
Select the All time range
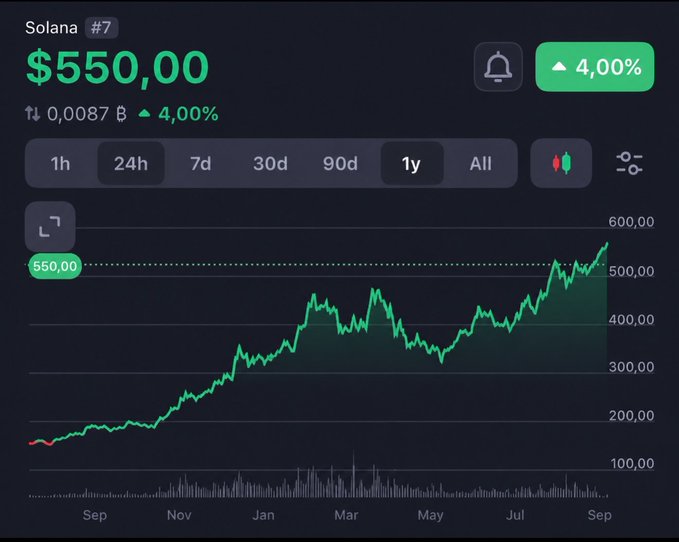click(481, 164)
